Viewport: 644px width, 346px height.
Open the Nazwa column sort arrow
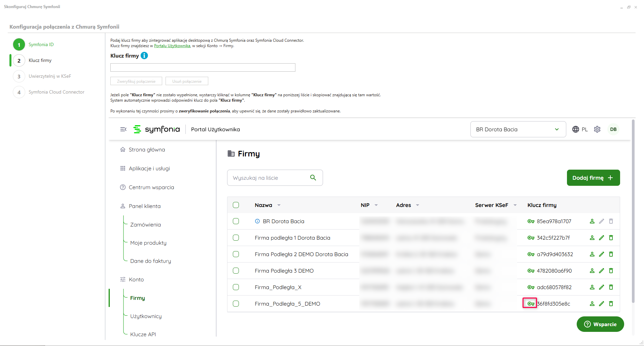pyautogui.click(x=279, y=205)
